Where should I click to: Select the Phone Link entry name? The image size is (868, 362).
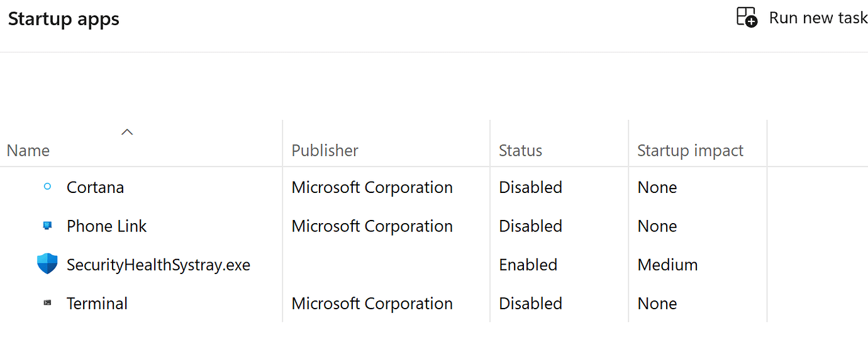click(106, 226)
